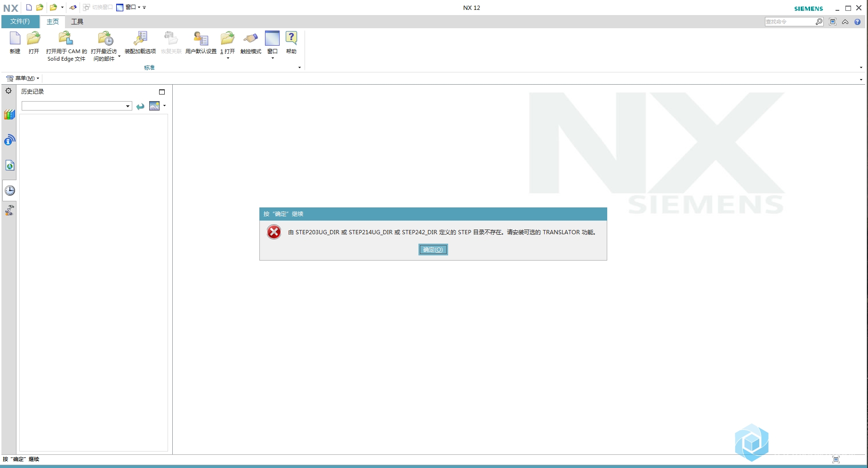
Task: Click the 标准 group label in ribbon
Action: click(x=149, y=68)
